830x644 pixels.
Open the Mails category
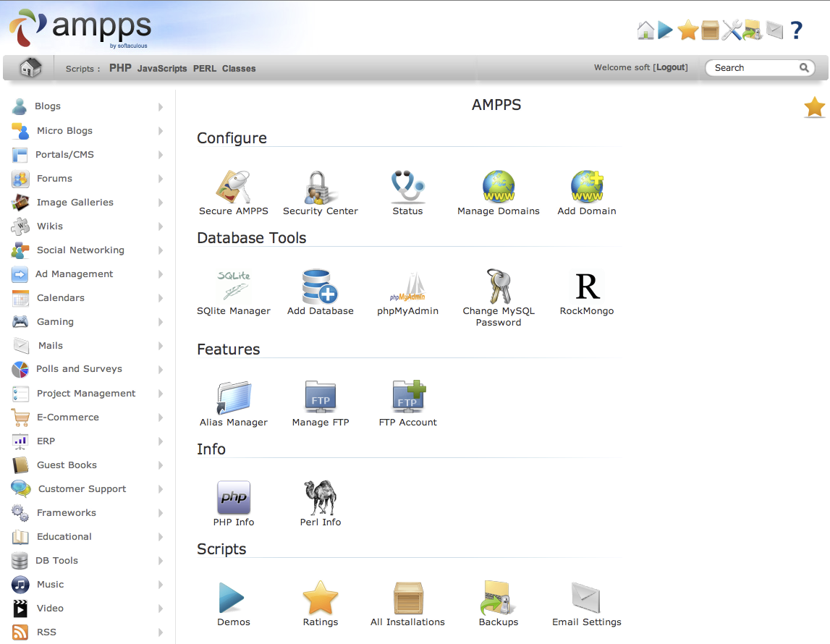[50, 346]
